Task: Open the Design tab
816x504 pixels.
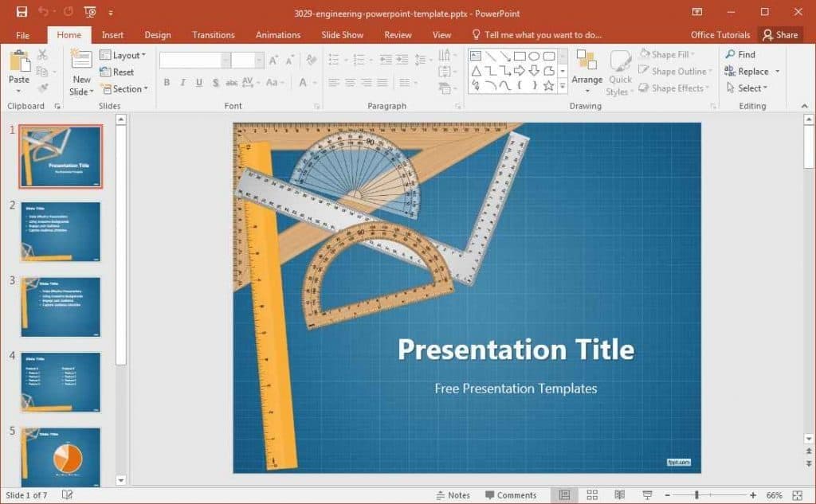Action: (158, 35)
